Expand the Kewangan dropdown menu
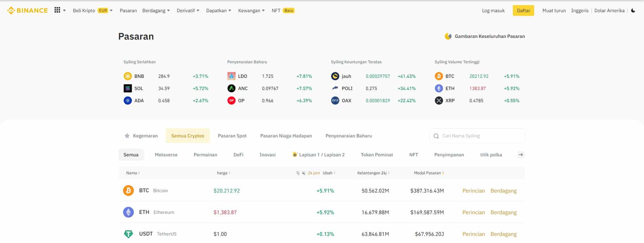This screenshot has height=243, width=644. click(x=263, y=10)
